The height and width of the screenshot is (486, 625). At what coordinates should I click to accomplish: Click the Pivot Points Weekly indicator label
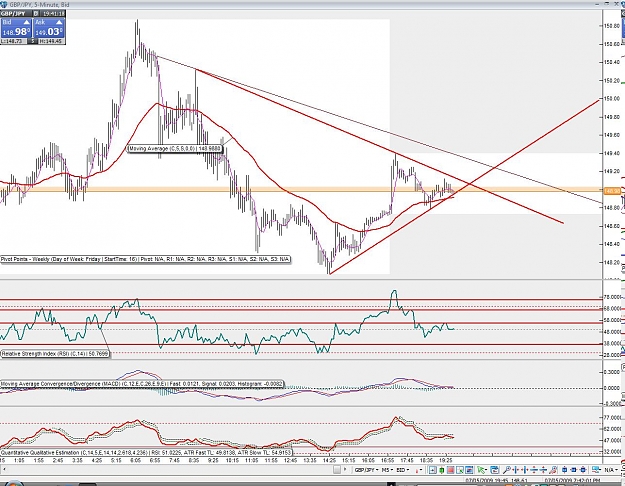coord(145,259)
